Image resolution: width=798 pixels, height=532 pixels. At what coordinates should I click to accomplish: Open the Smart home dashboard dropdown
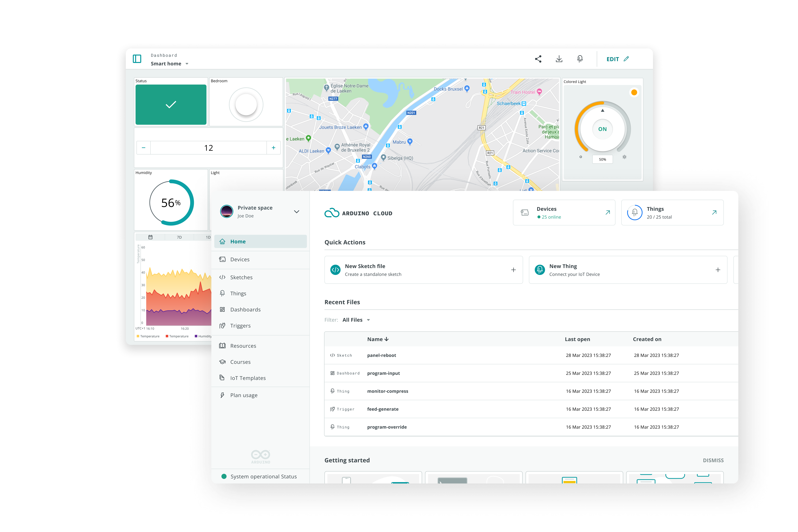pos(169,64)
